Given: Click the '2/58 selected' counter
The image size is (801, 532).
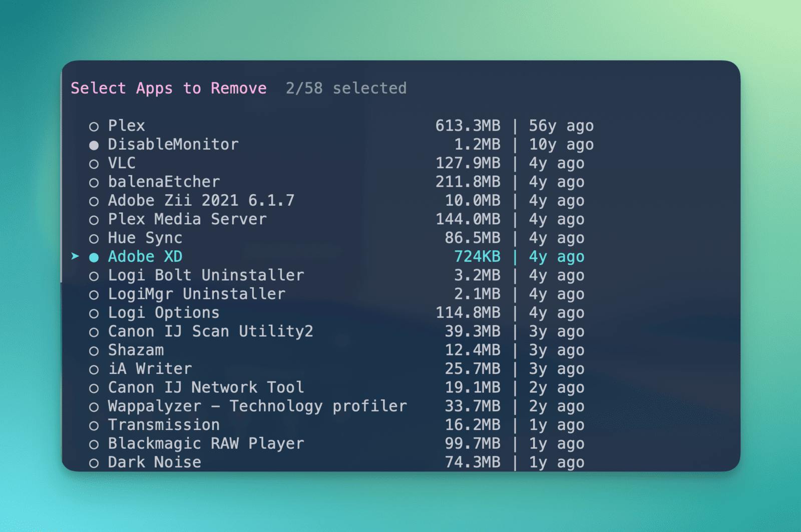Looking at the screenshot, I should (346, 88).
